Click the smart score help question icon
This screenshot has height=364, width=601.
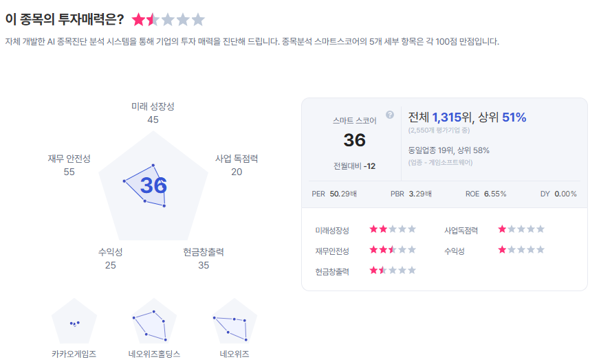(390, 115)
